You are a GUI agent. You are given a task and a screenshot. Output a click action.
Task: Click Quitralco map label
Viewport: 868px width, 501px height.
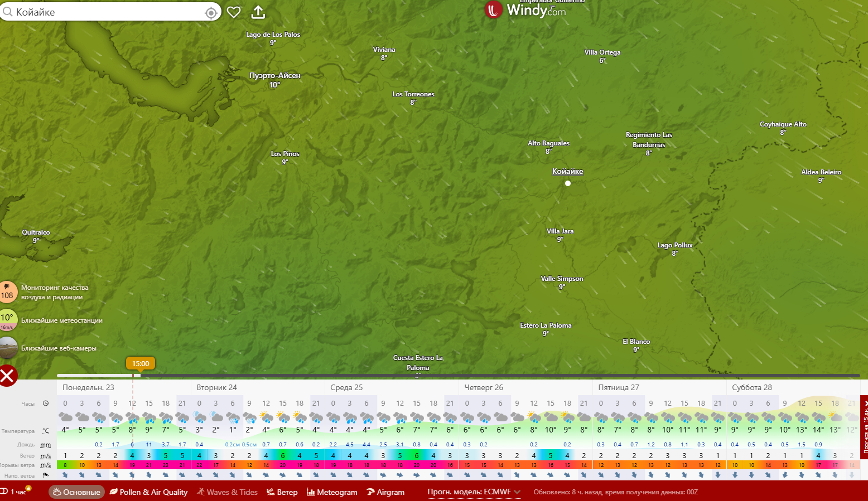click(36, 232)
